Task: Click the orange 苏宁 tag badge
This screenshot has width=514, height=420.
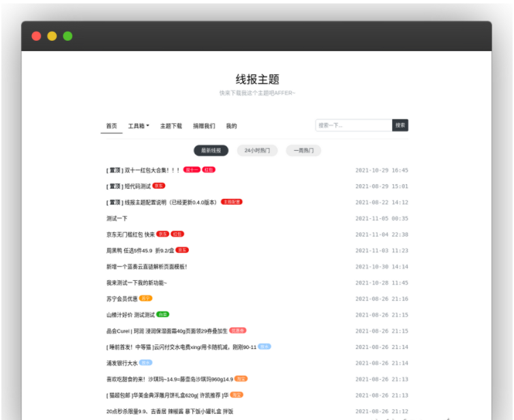Action: click(x=146, y=298)
